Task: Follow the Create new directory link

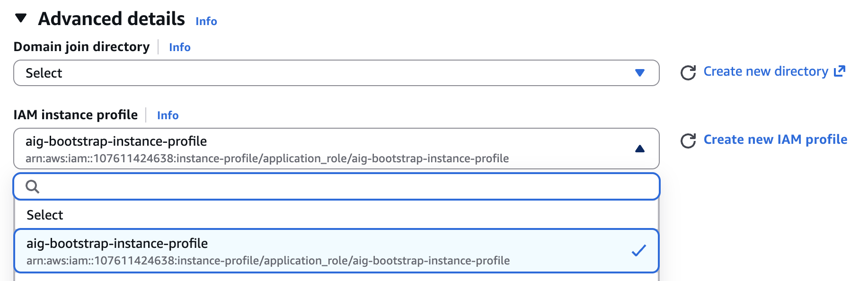Action: [766, 71]
